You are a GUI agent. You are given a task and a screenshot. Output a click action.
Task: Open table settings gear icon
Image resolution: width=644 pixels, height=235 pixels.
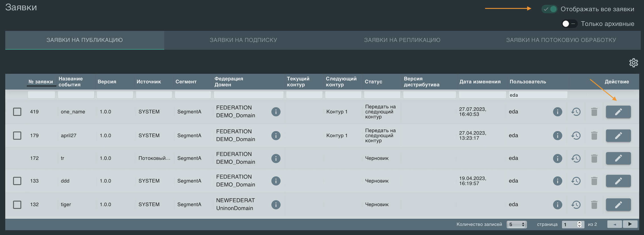click(633, 63)
